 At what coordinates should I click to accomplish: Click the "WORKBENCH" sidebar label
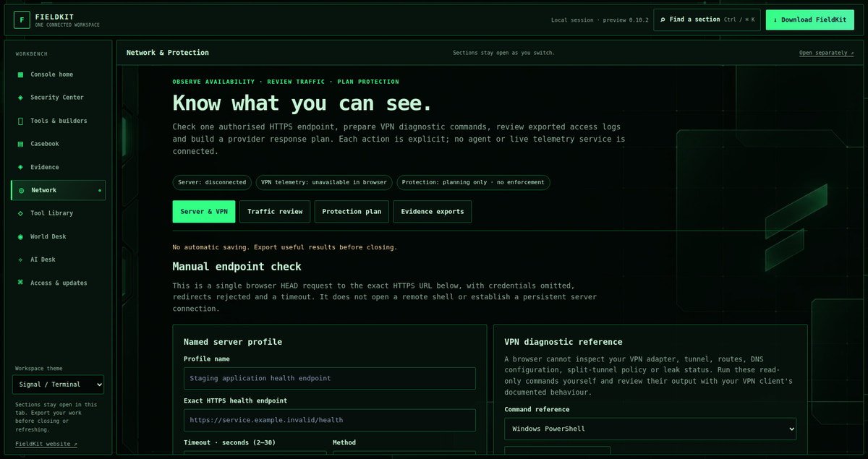32,54
